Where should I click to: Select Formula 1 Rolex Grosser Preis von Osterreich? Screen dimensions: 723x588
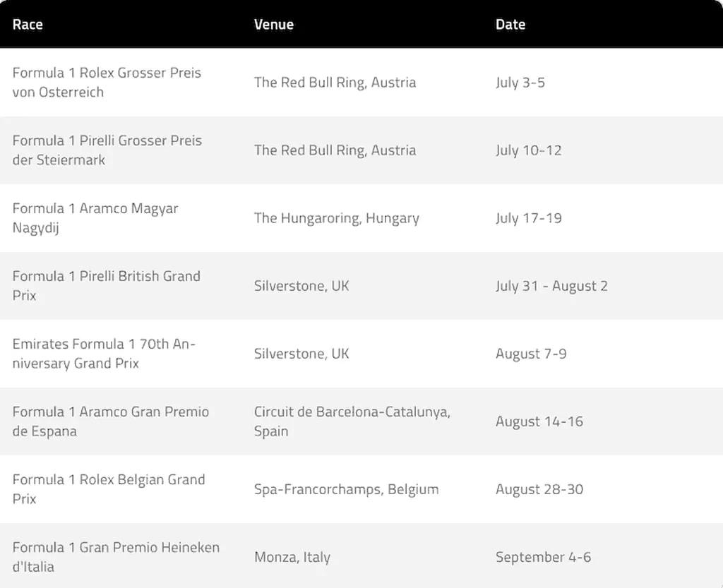coord(107,83)
